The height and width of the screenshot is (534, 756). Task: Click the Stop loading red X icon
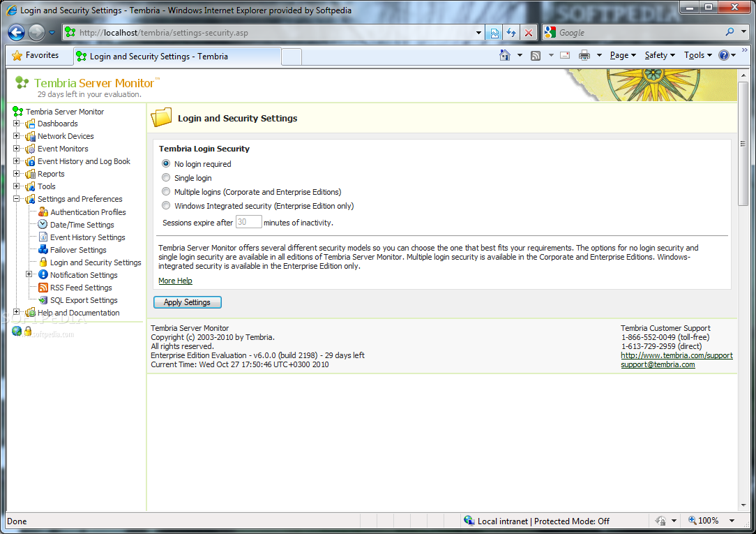point(529,33)
